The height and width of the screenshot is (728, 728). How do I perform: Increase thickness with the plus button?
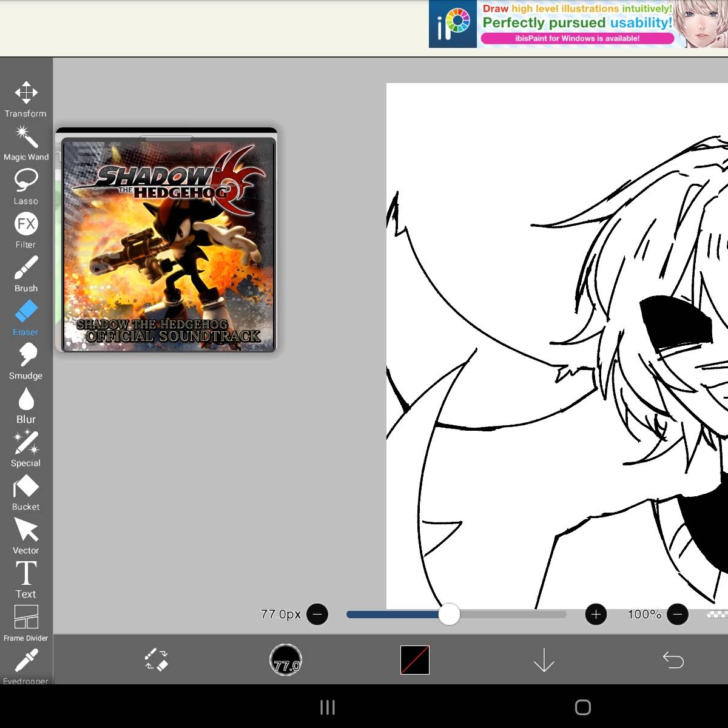pos(596,615)
